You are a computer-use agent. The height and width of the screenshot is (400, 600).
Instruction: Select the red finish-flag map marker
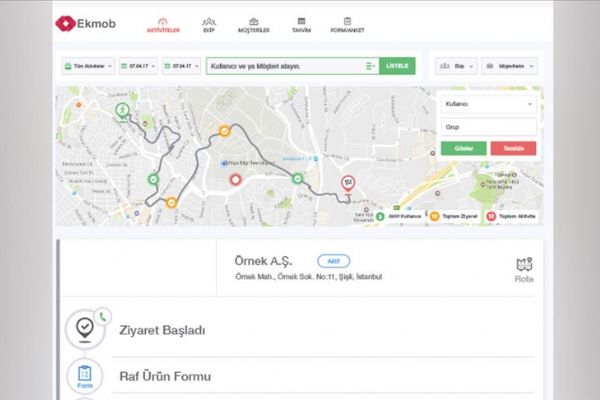click(347, 183)
